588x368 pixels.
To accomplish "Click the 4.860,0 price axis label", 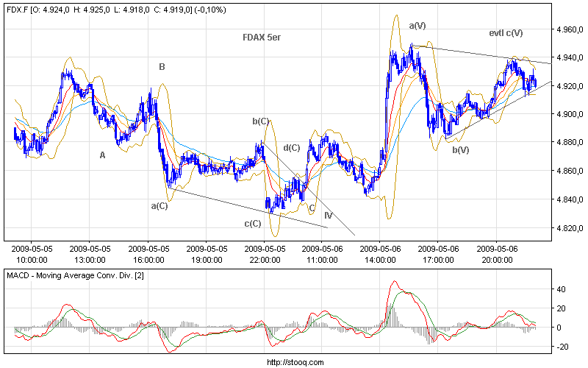I will 570,171.
